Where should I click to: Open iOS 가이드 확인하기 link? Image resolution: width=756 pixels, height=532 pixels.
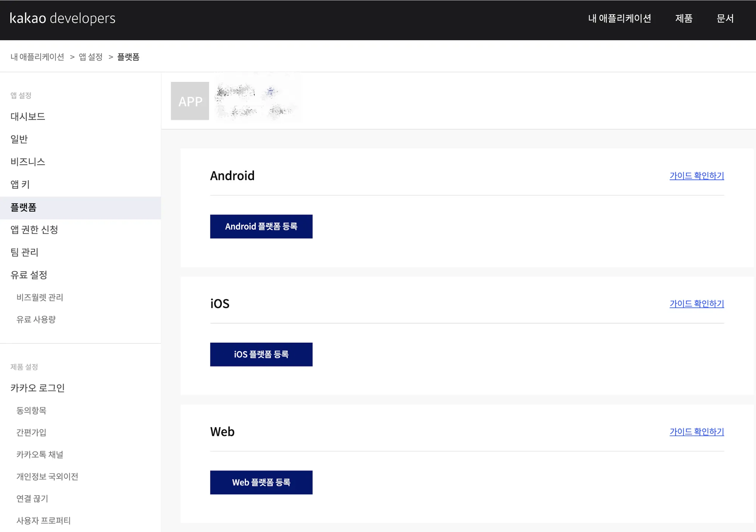click(697, 304)
